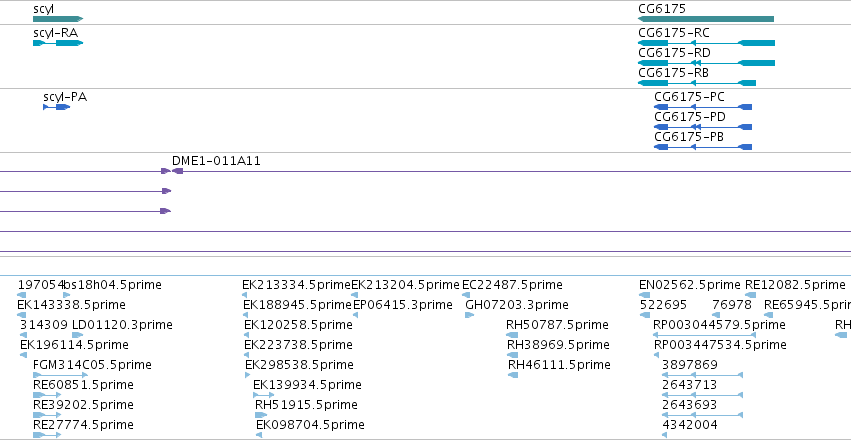Click the CG6175 gene bar
The width and height of the screenshot is (851, 440).
pyautogui.click(x=706, y=19)
